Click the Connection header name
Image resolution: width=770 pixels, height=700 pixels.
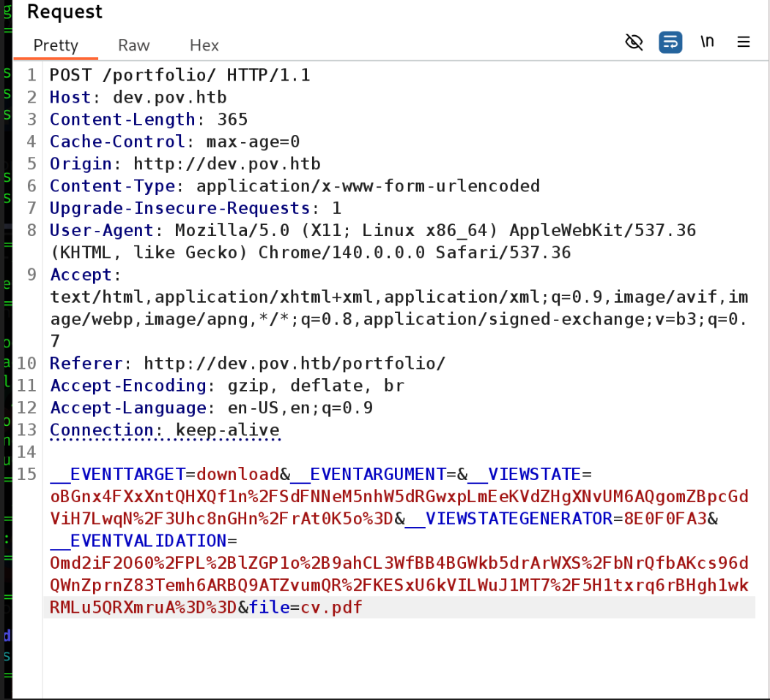(102, 430)
